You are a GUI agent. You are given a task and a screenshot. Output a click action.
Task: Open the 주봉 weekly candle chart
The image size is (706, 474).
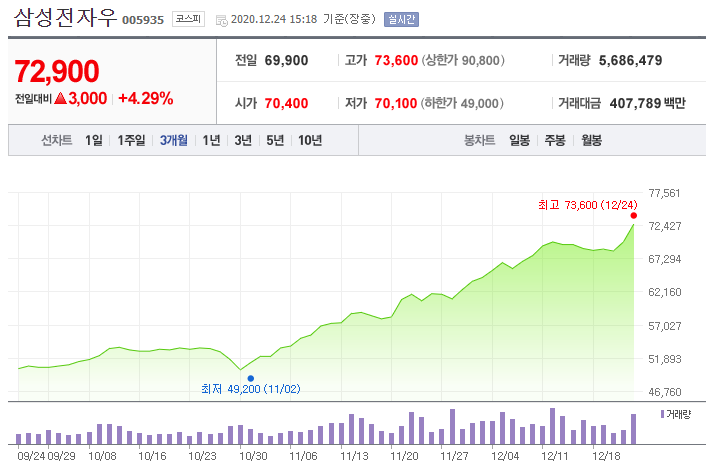(x=555, y=140)
